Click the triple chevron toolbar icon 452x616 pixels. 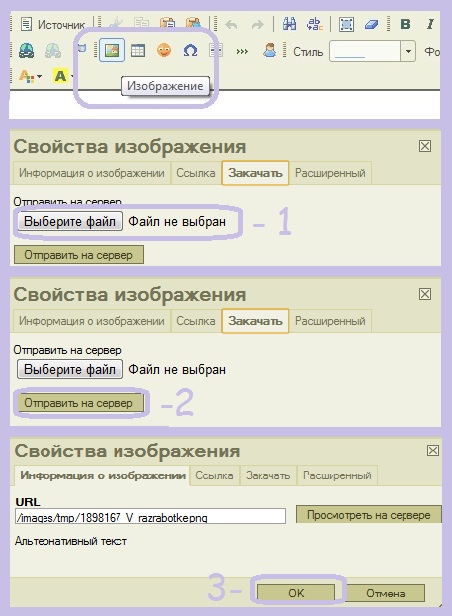tap(242, 51)
